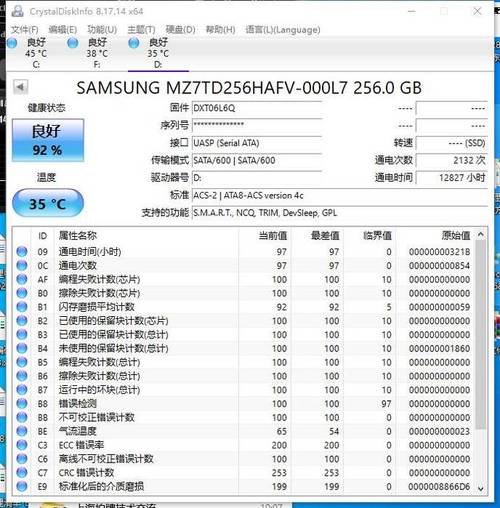500x508 pixels.
Task: Click the 当前值 column header
Action: (x=265, y=236)
